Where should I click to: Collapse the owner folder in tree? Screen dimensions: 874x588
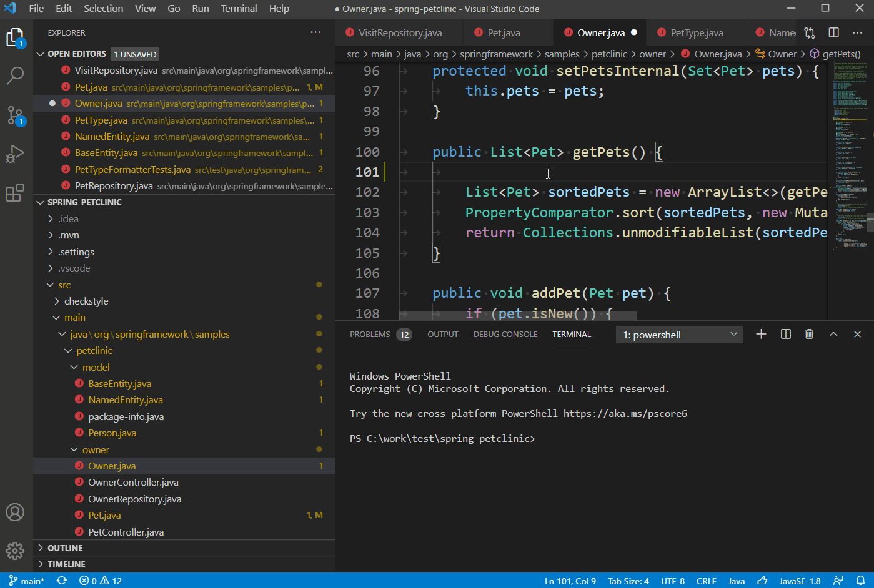pyautogui.click(x=96, y=449)
